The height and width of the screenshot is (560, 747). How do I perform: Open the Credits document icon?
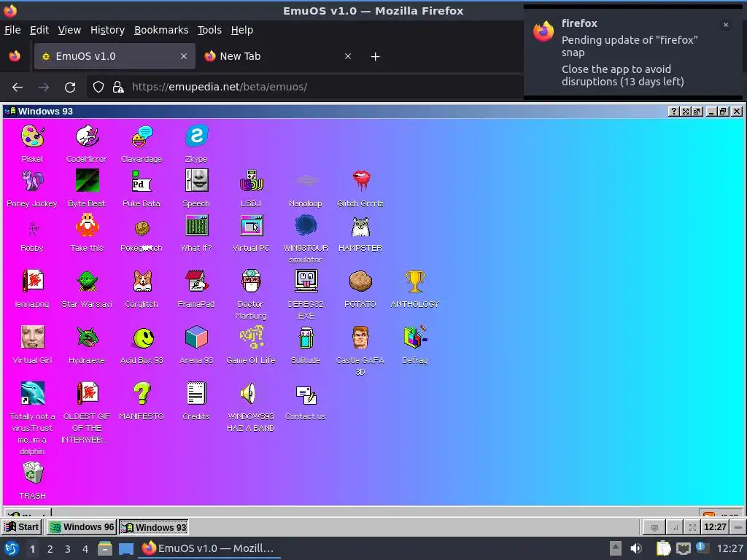[x=196, y=394]
